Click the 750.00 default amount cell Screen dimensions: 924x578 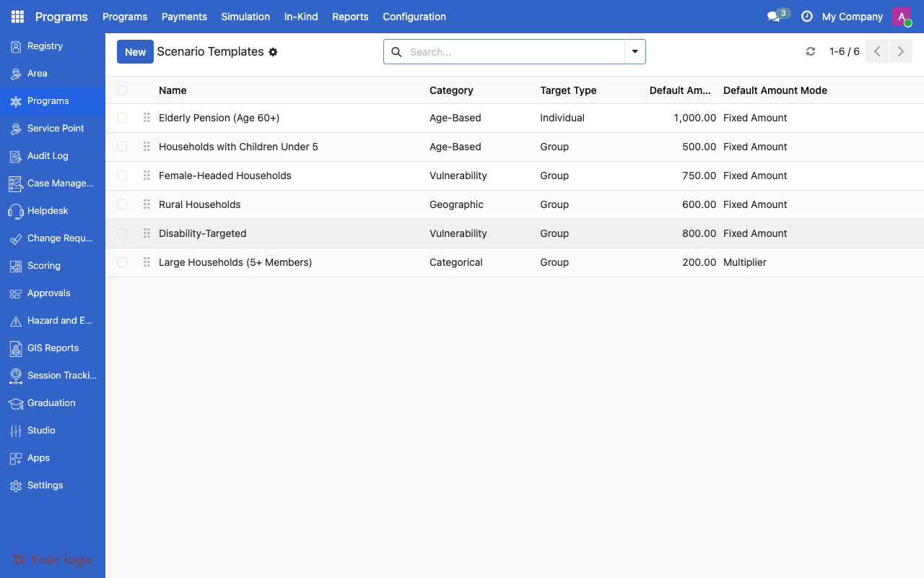699,176
